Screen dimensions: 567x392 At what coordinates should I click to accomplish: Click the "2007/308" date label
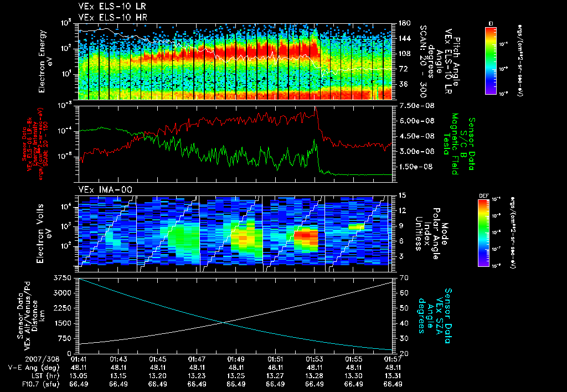(x=42, y=359)
